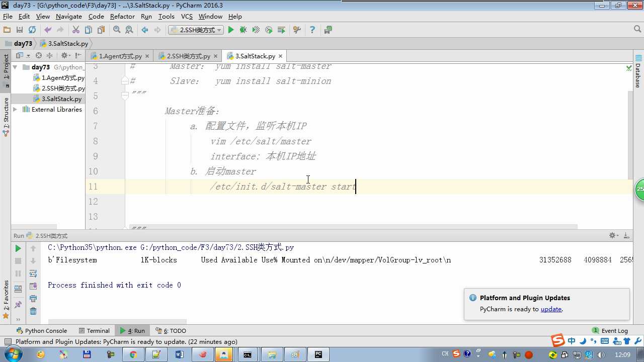Open the Python Console tool window
644x362 pixels.
tap(42, 331)
